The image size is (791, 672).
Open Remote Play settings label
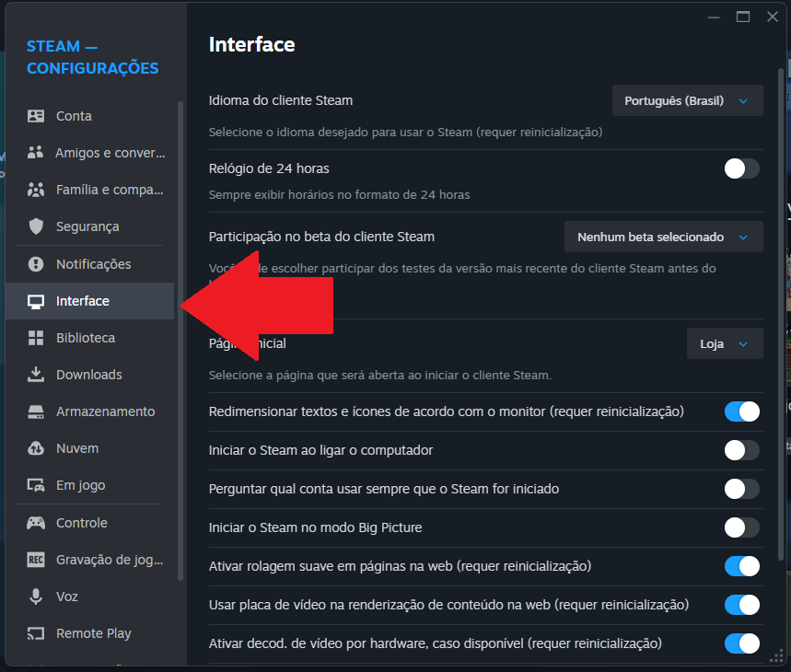(x=93, y=633)
